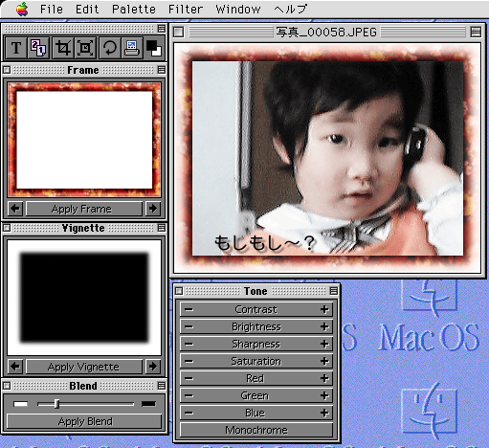The width and height of the screenshot is (489, 448).
Task: Open the foreground/background color swatch
Action: click(154, 48)
